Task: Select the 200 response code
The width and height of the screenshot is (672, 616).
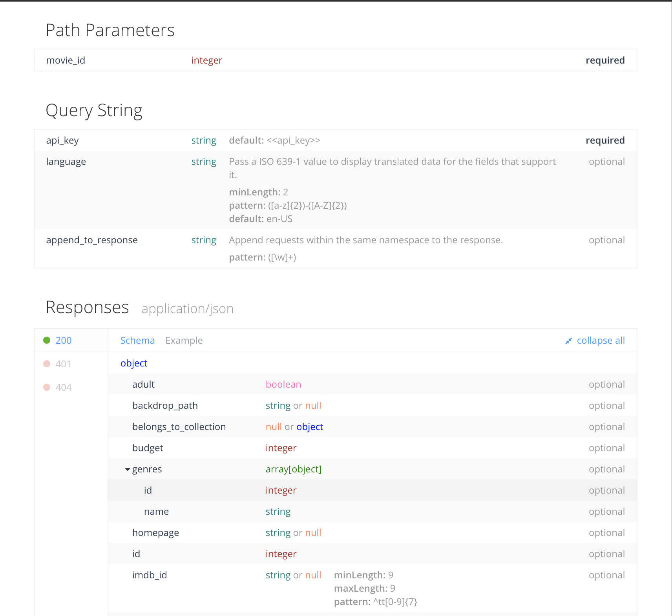Action: click(64, 341)
